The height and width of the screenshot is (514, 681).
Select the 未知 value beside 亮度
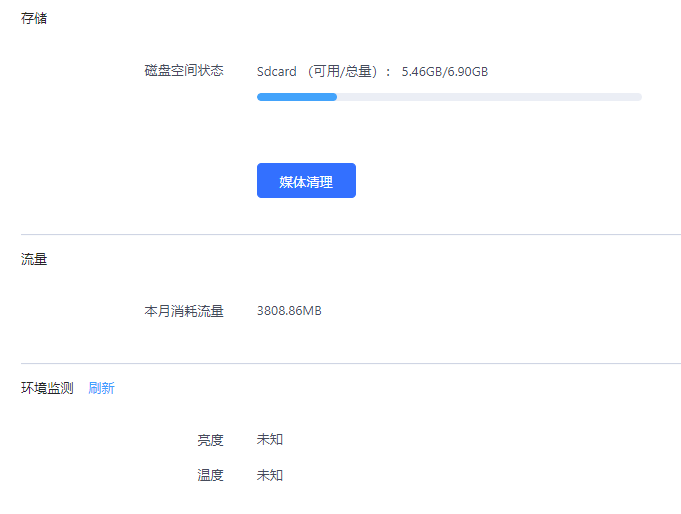coord(270,439)
